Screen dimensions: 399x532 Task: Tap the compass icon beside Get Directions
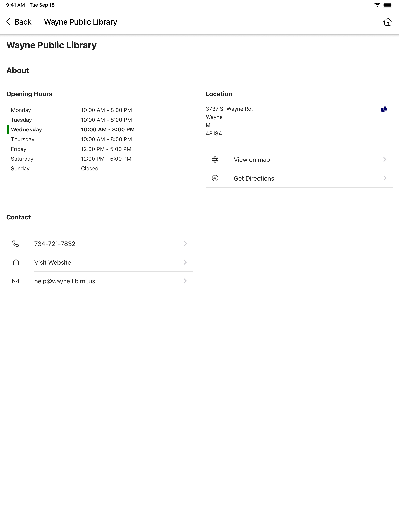click(x=215, y=178)
